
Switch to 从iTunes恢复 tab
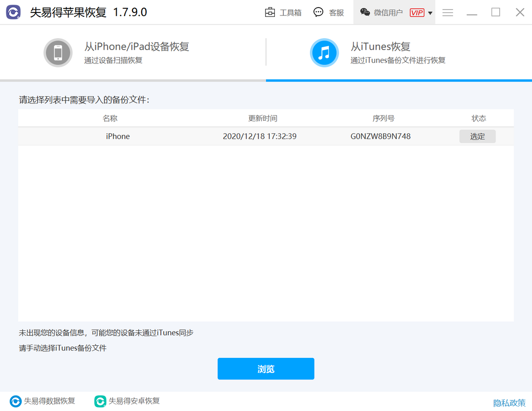click(x=399, y=53)
